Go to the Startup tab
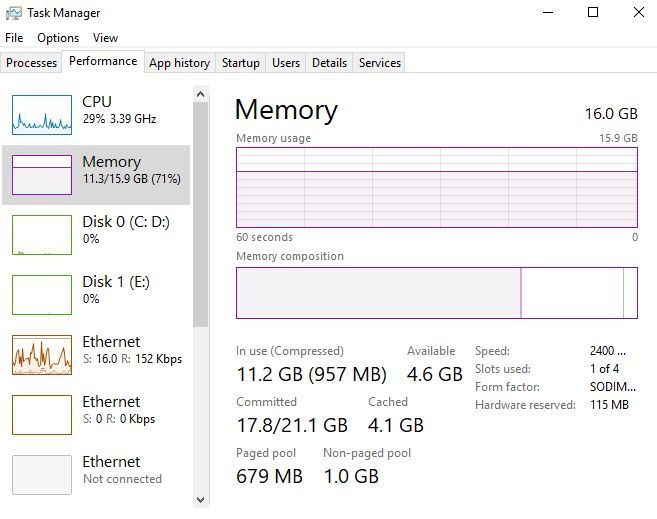 pos(241,63)
